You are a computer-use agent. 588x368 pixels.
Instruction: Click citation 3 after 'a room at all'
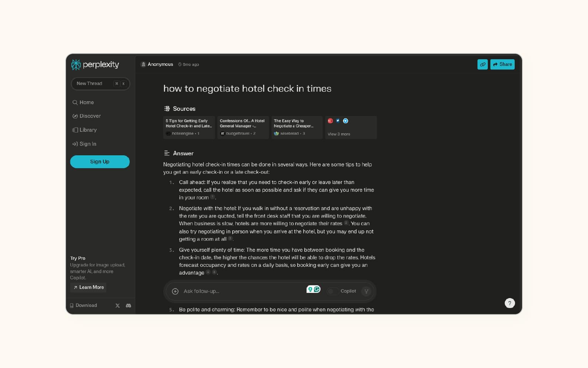(230, 238)
